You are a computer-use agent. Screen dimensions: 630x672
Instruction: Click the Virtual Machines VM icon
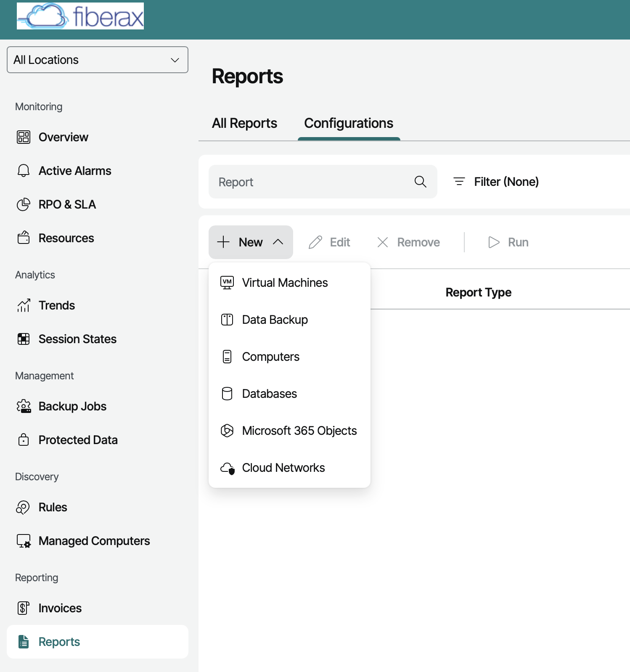227,283
